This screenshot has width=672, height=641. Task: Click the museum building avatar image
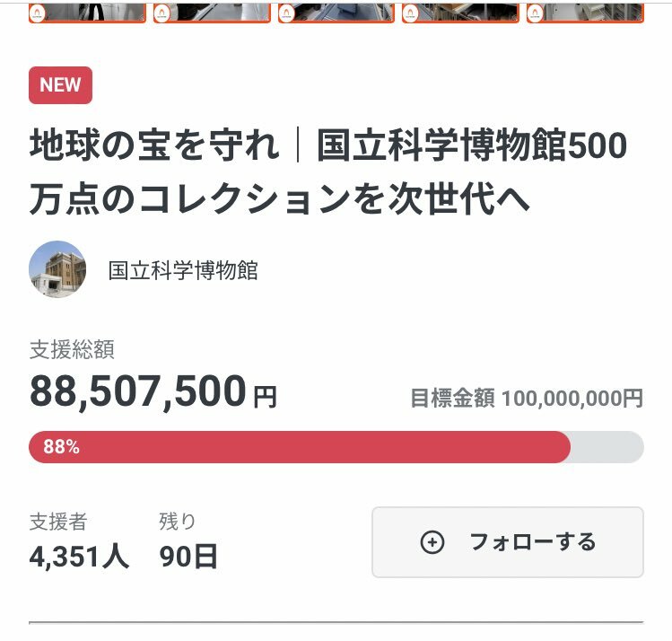coord(57,269)
